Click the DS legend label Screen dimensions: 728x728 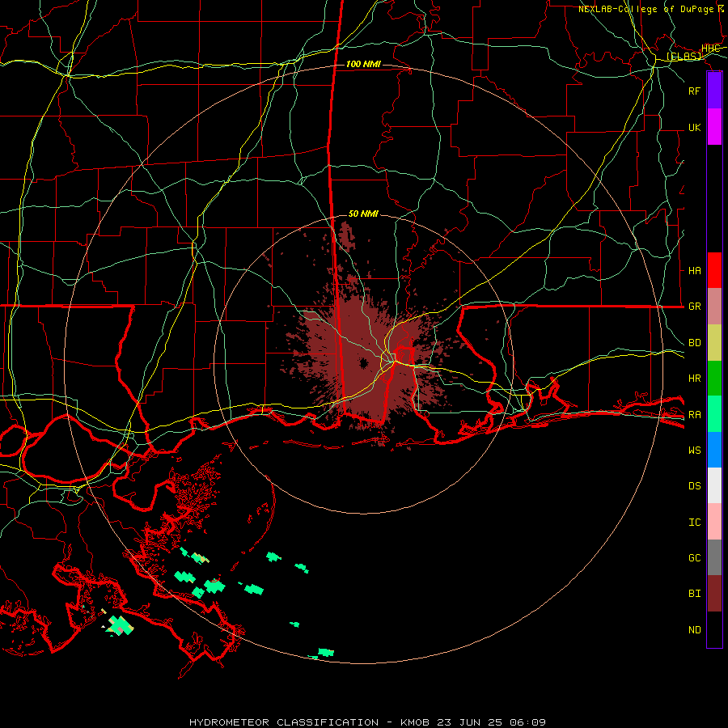[694, 485]
